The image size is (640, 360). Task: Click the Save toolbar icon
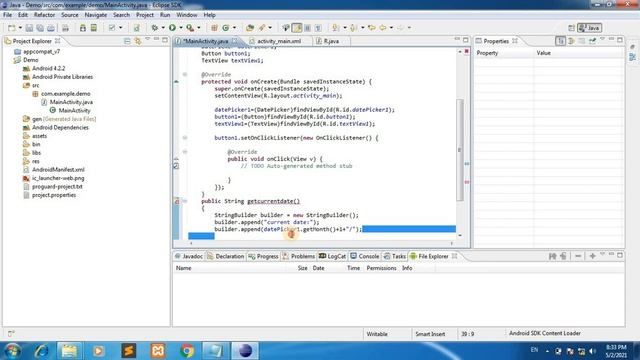click(x=29, y=28)
